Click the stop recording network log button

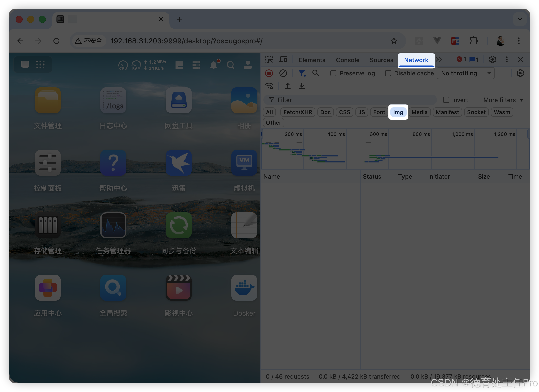[x=269, y=73]
